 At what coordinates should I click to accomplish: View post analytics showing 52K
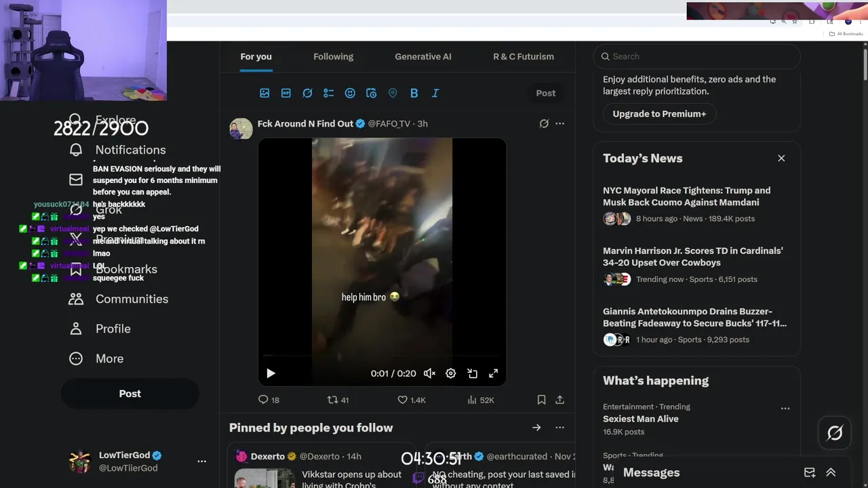(x=480, y=400)
